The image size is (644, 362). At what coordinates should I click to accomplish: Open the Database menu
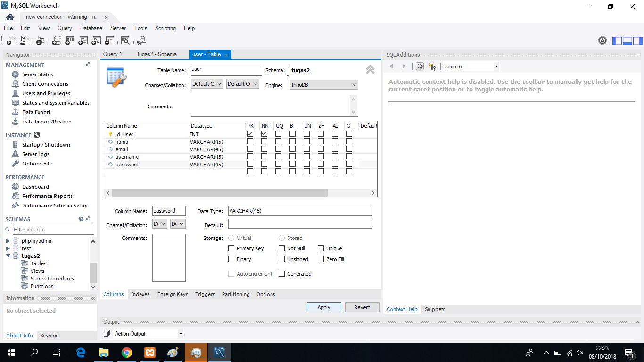click(x=91, y=28)
